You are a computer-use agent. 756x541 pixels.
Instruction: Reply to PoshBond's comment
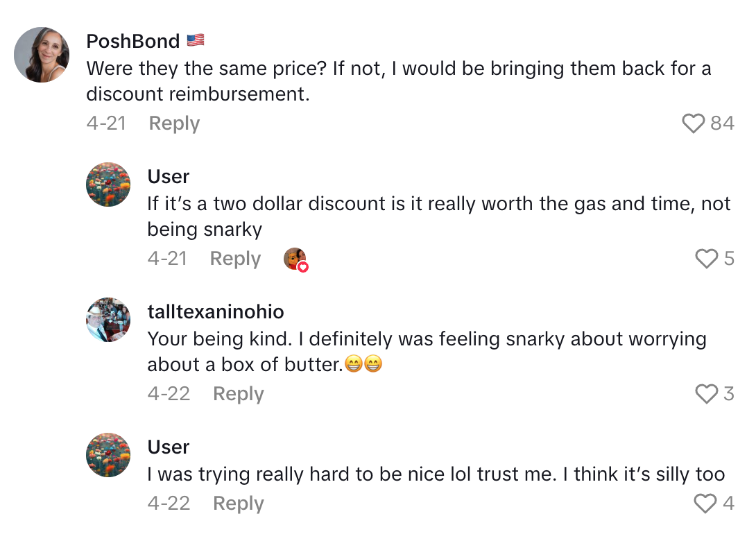click(x=174, y=123)
